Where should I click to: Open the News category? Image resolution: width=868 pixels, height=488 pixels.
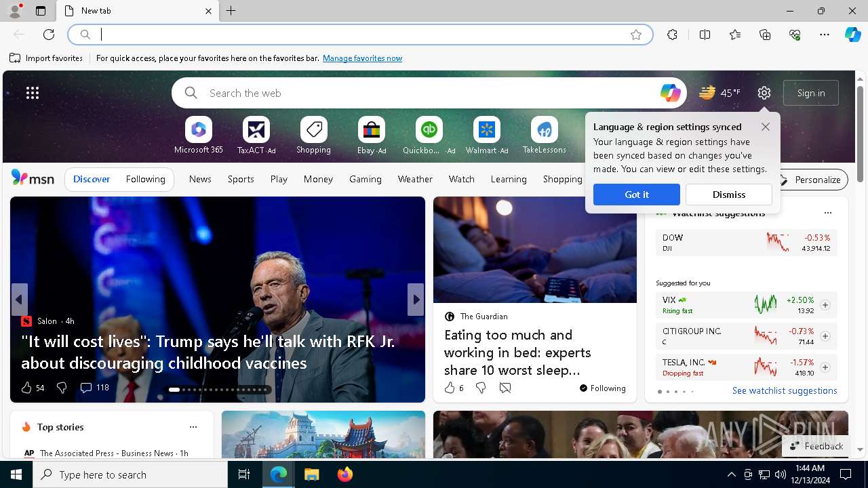tap(200, 179)
